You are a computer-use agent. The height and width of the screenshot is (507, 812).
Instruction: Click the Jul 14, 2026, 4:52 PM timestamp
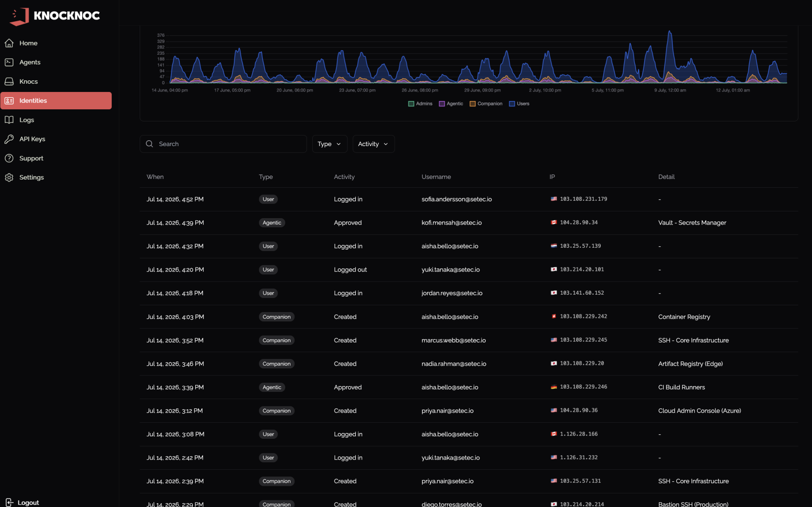(x=175, y=199)
